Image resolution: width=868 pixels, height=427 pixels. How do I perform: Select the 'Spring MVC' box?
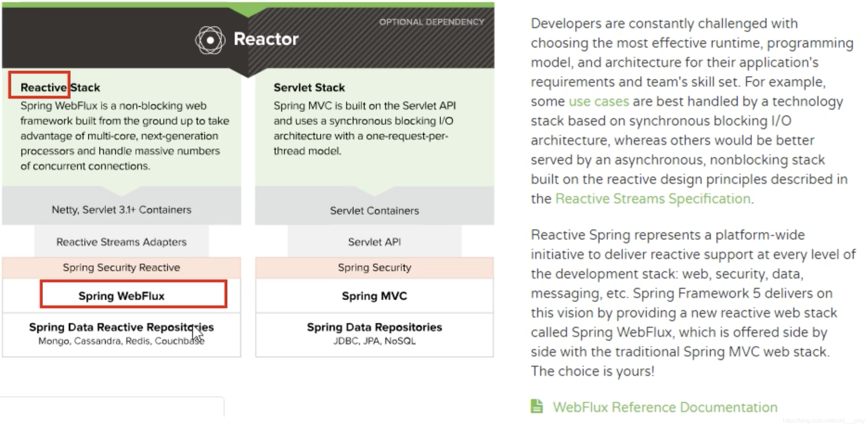pyautogui.click(x=375, y=296)
